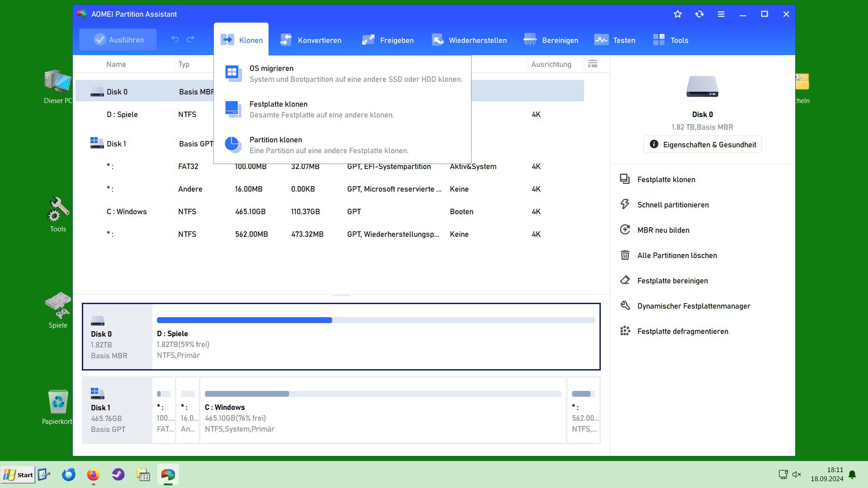Click the Ausrichtung column header

pyautogui.click(x=551, y=64)
